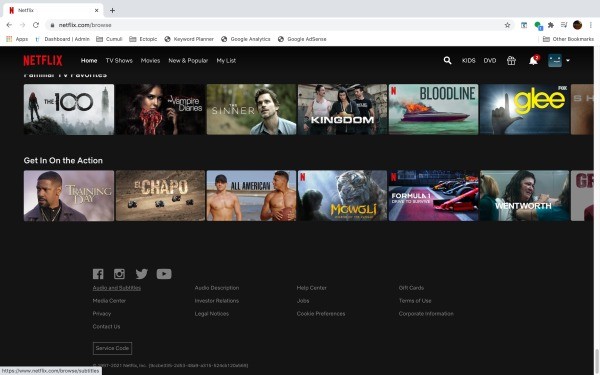Expand Other Bookmarks folder
This screenshot has height=375, width=600.
click(x=568, y=39)
